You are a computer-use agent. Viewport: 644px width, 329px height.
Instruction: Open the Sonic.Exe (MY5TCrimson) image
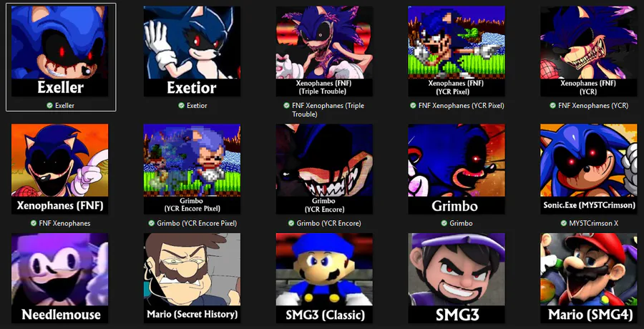click(589, 169)
